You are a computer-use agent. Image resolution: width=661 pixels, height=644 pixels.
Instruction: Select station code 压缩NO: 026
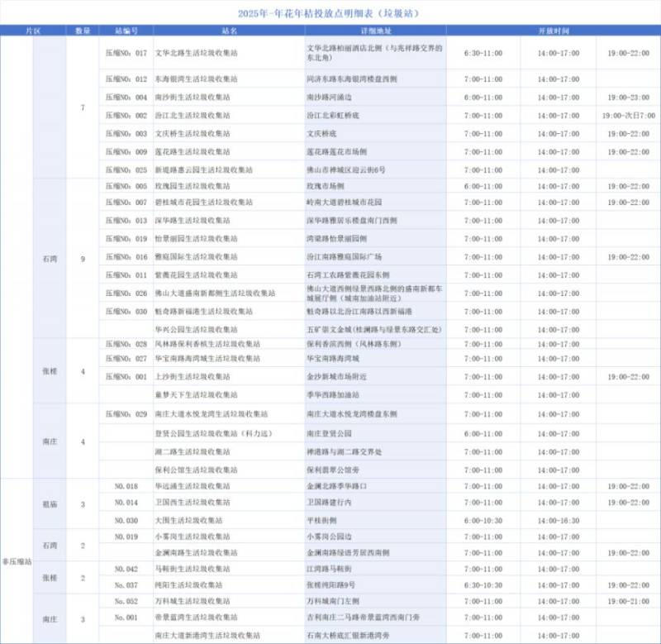(126, 293)
